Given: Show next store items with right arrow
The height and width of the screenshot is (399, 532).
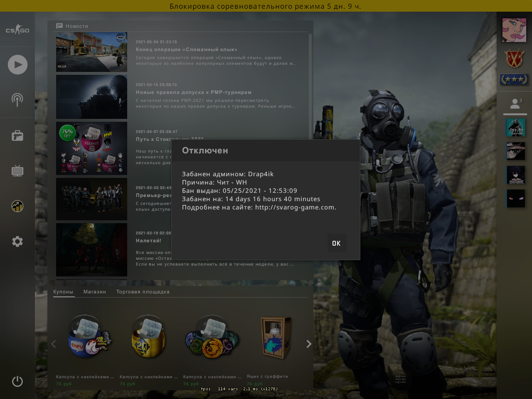Looking at the screenshot, I should point(309,344).
